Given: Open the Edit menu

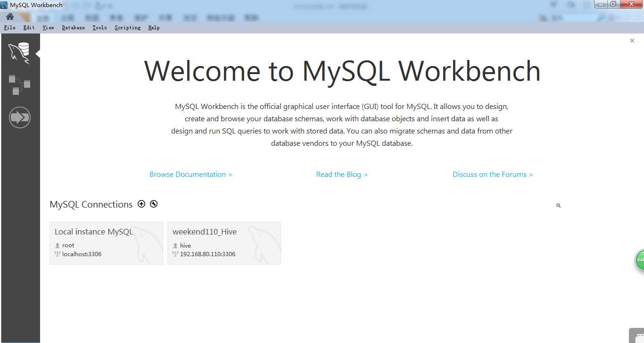Looking at the screenshot, I should coord(29,28).
